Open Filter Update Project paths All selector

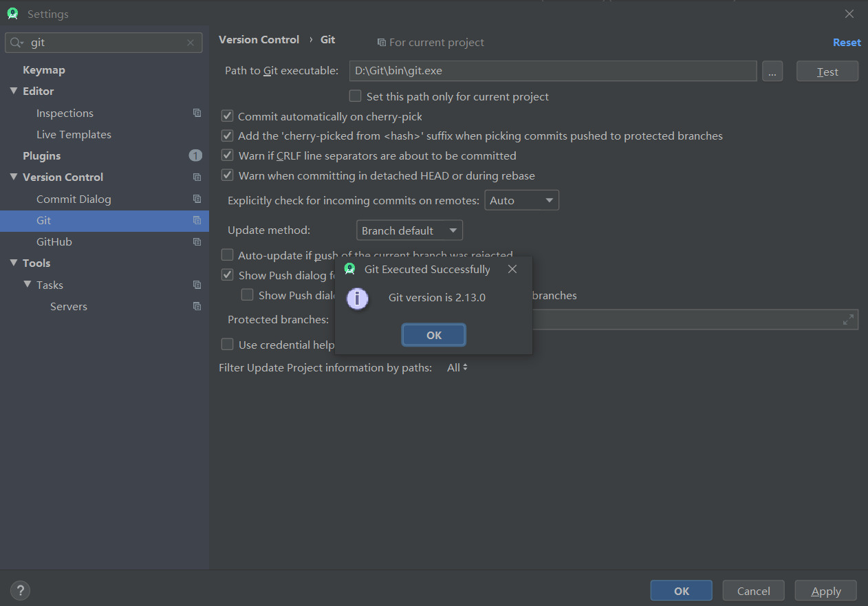coord(457,368)
